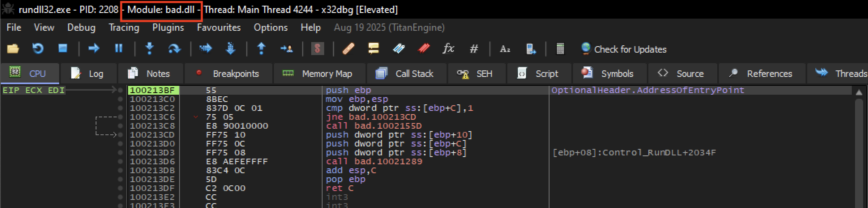Click the Execute Till Return up-arrow icon

261,49
